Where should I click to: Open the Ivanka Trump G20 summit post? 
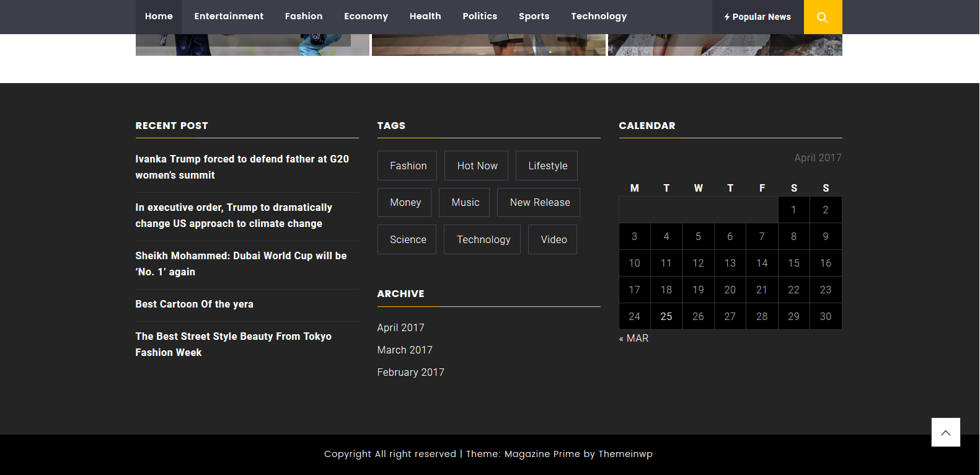click(x=242, y=167)
